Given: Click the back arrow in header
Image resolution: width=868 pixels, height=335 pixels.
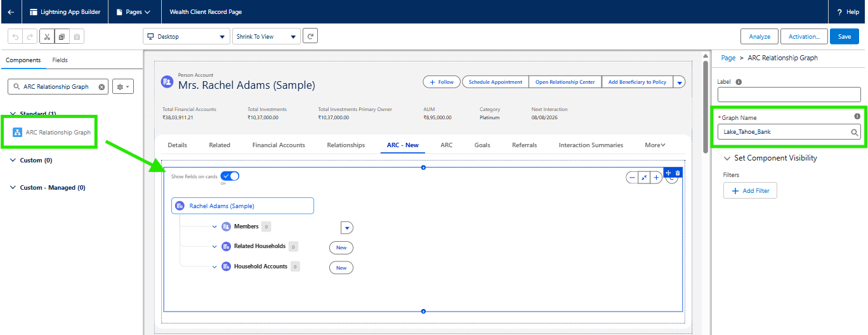Looking at the screenshot, I should [x=11, y=12].
